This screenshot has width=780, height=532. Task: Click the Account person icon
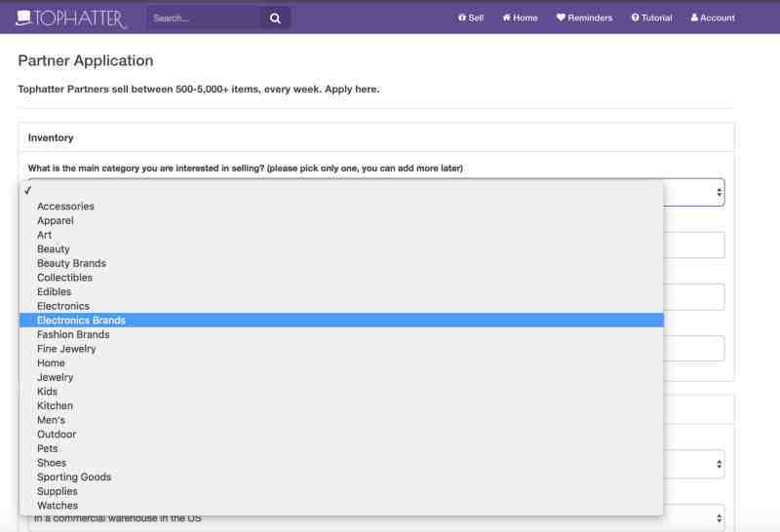click(x=694, y=18)
